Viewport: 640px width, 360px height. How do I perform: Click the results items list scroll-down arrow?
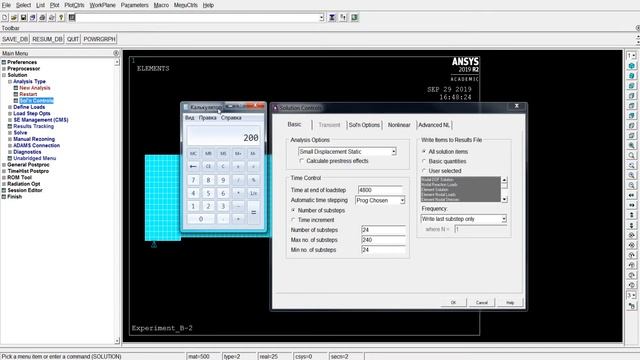coord(504,199)
